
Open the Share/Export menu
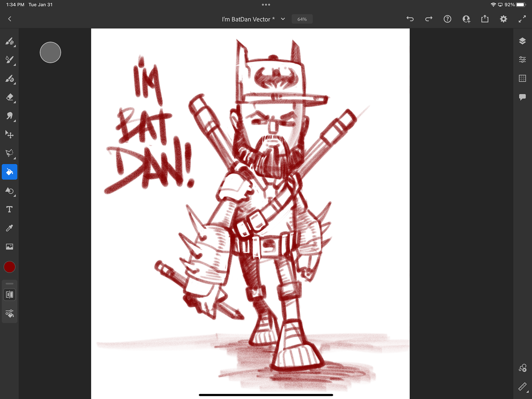[485, 19]
